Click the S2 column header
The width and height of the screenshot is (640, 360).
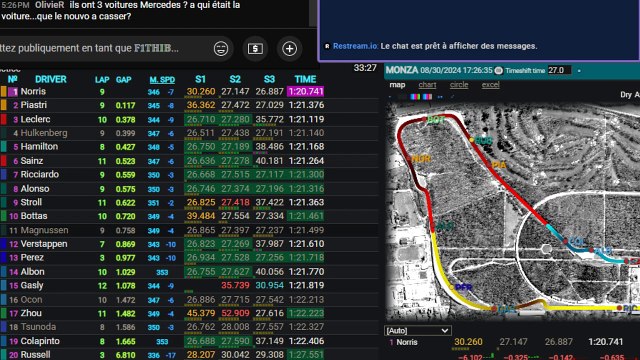pyautogui.click(x=235, y=79)
